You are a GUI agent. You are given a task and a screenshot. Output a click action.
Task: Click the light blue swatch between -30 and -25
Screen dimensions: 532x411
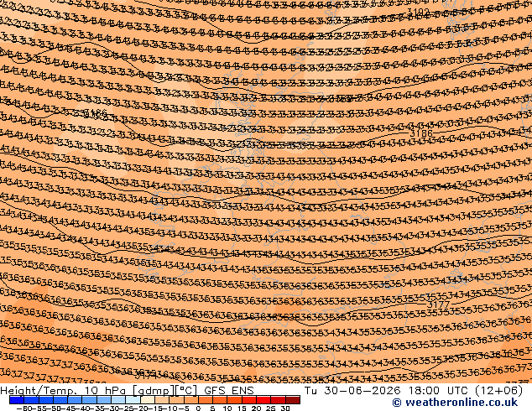pyautogui.click(x=118, y=400)
